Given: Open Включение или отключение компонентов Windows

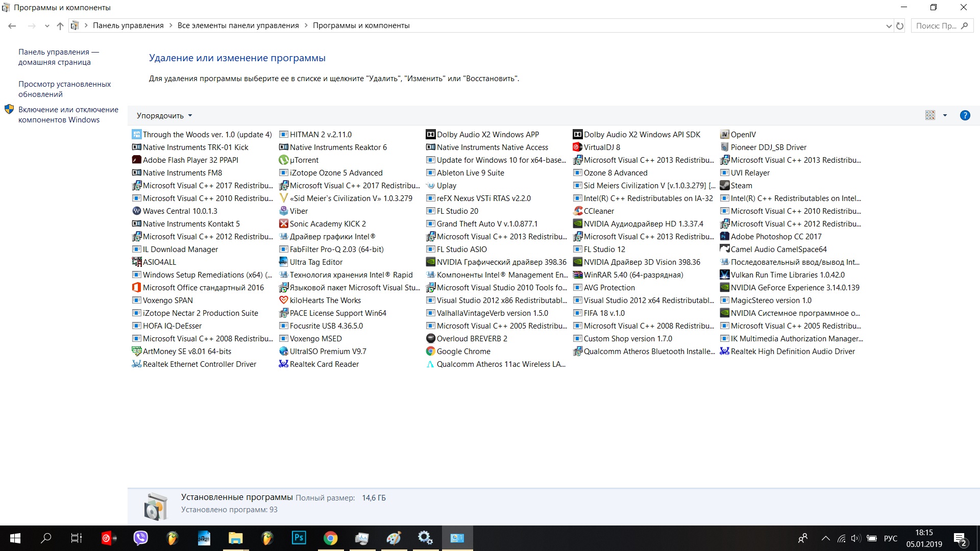Looking at the screenshot, I should pyautogui.click(x=68, y=115).
